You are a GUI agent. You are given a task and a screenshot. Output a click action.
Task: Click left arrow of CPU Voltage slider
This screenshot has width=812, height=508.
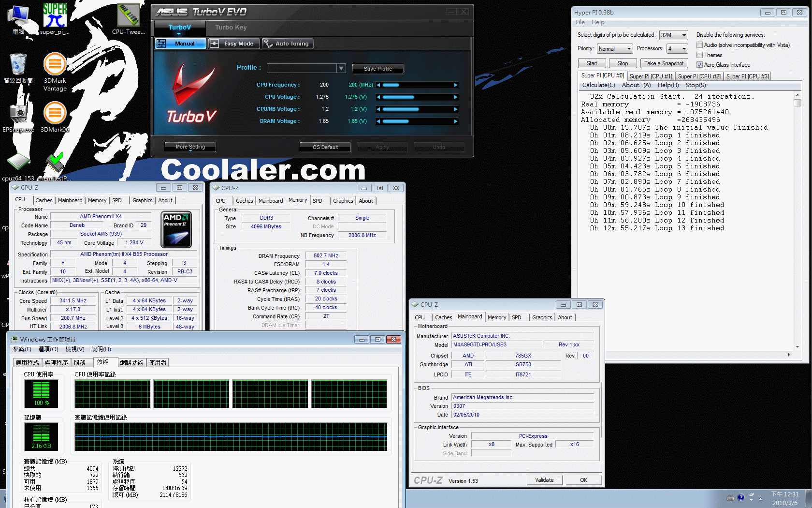tap(378, 97)
